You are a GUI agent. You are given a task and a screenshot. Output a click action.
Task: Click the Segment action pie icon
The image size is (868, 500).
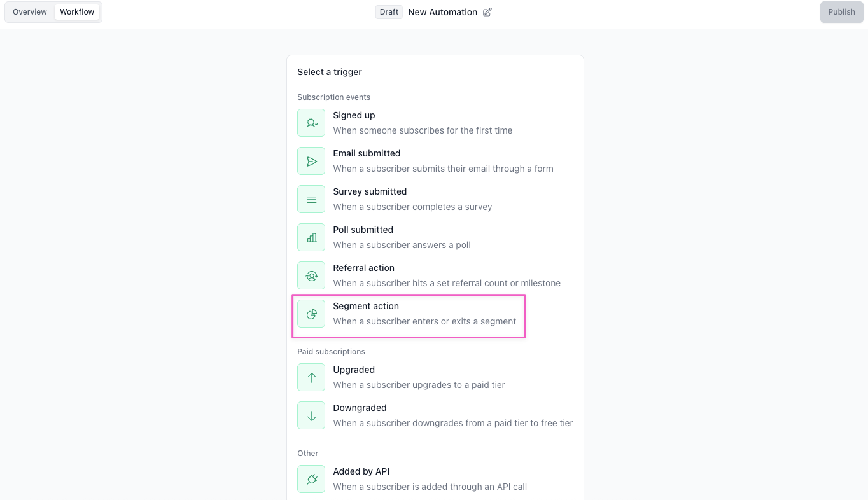click(x=311, y=314)
